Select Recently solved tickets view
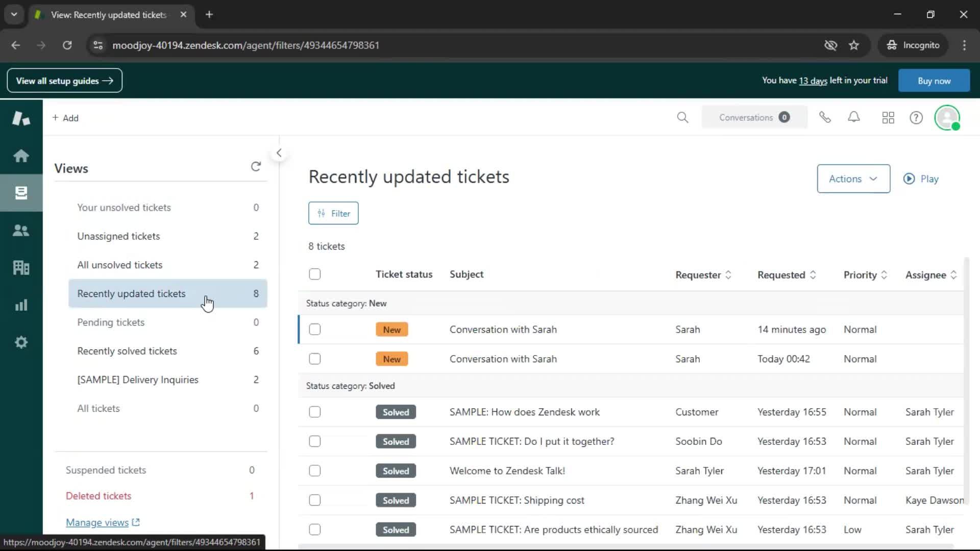Image resolution: width=980 pixels, height=551 pixels. pyautogui.click(x=168, y=351)
